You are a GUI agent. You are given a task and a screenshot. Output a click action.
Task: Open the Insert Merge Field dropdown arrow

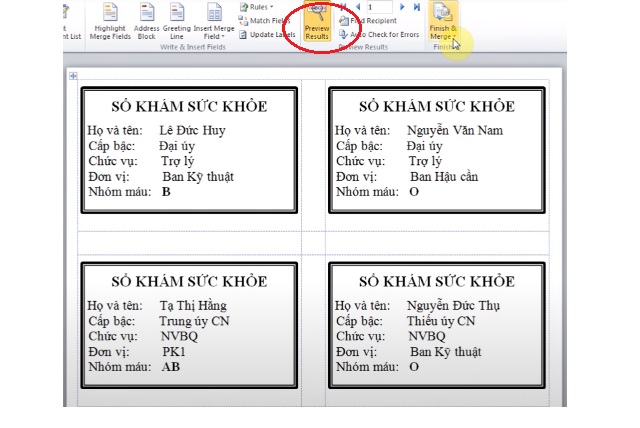click(x=223, y=36)
